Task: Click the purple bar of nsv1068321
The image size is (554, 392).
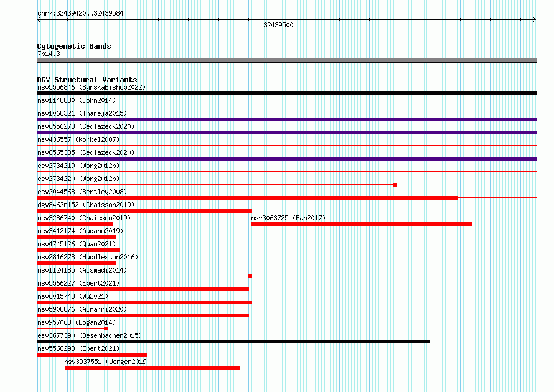Action: click(x=286, y=119)
